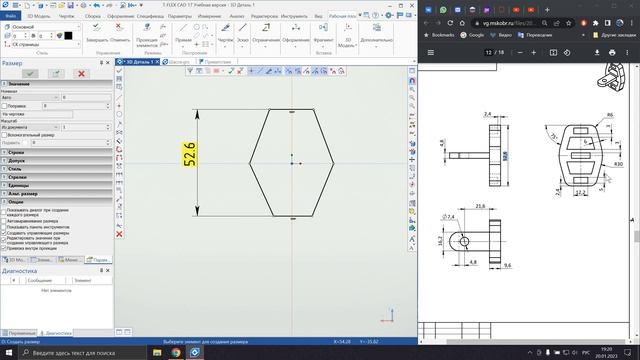This screenshot has width=640, height=360.
Task: Open the Файл menu tab
Action: (x=11, y=16)
